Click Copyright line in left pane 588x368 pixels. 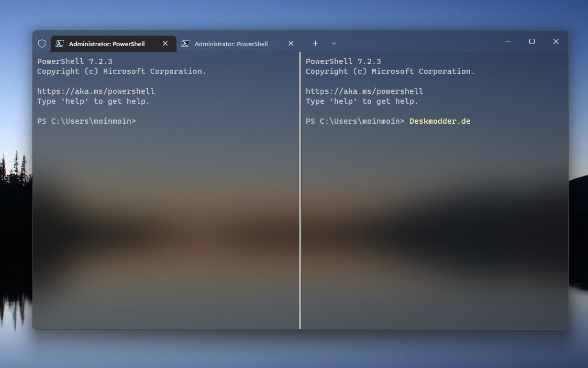[122, 71]
